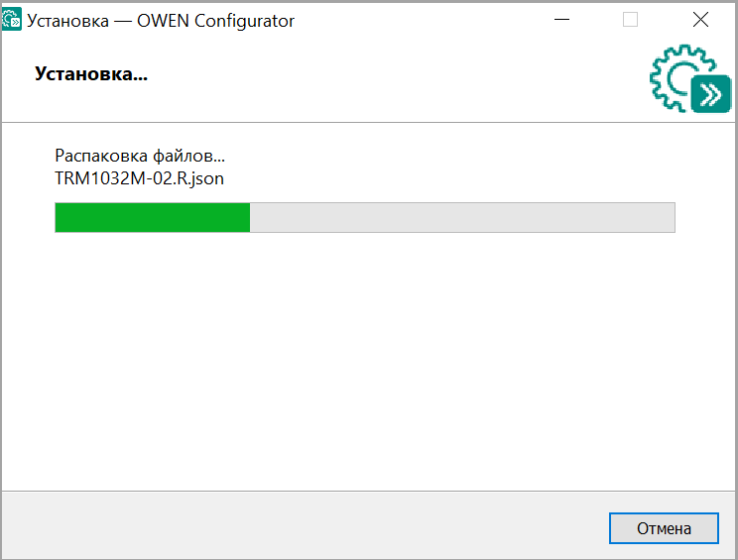This screenshot has height=560, width=738.
Task: Click the right end of the progress bar
Action: pos(669,217)
